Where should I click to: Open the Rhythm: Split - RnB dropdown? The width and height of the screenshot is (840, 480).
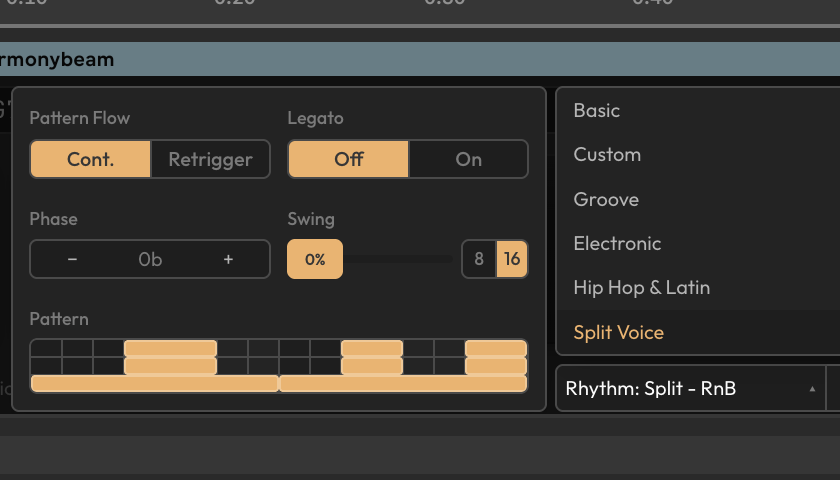[x=691, y=388]
